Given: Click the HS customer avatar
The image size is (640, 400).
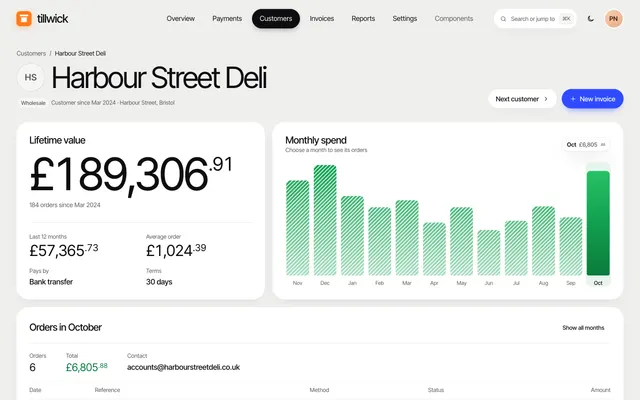Looking at the screenshot, I should click(x=31, y=77).
